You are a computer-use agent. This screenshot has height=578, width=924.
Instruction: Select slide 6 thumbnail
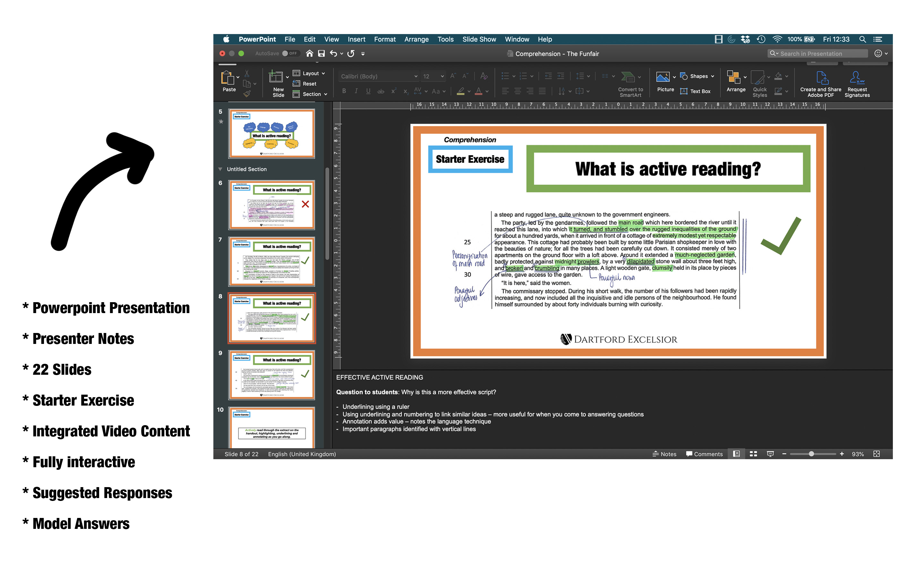tap(271, 205)
